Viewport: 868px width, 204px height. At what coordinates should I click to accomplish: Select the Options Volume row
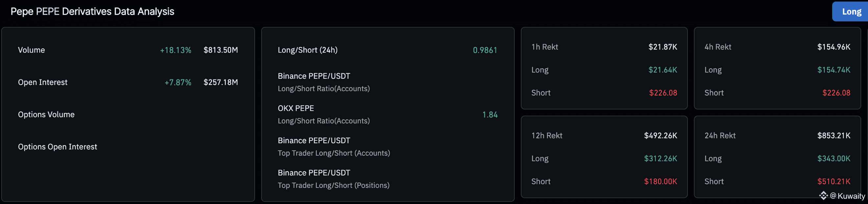[46, 114]
